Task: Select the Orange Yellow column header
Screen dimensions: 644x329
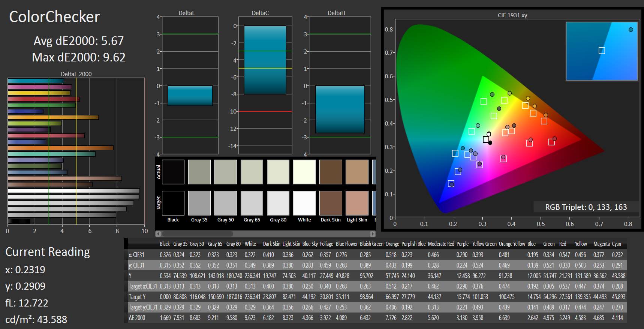Action: point(512,244)
